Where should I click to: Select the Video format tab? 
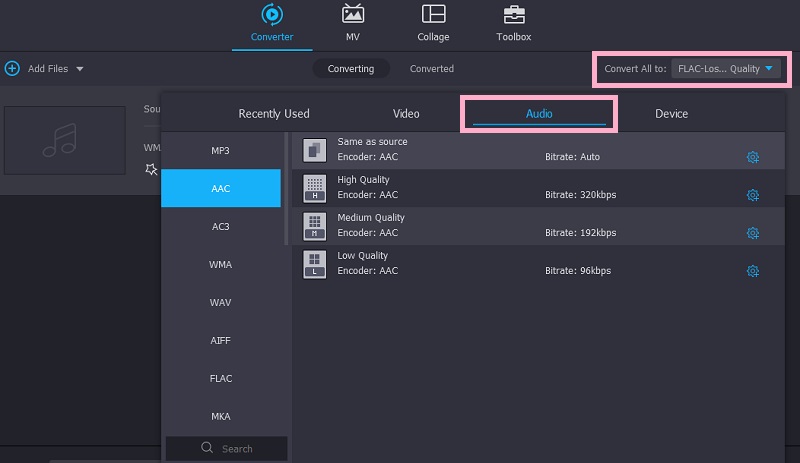coord(406,114)
